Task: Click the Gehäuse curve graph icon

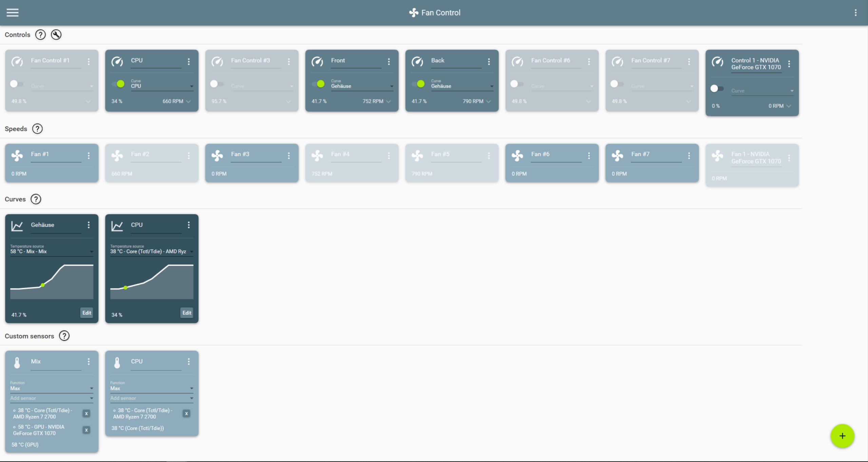Action: 17,225
